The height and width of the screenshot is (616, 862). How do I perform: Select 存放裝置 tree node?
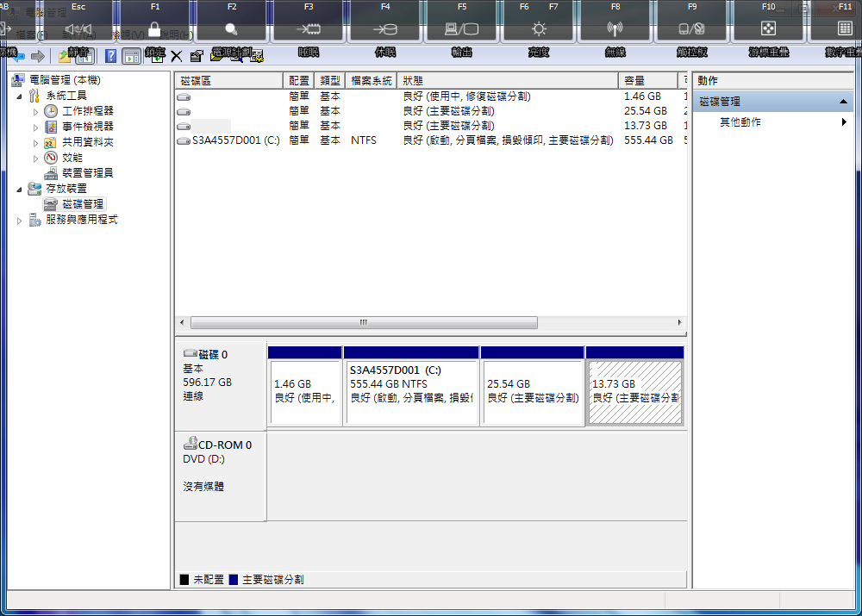pyautogui.click(x=66, y=189)
